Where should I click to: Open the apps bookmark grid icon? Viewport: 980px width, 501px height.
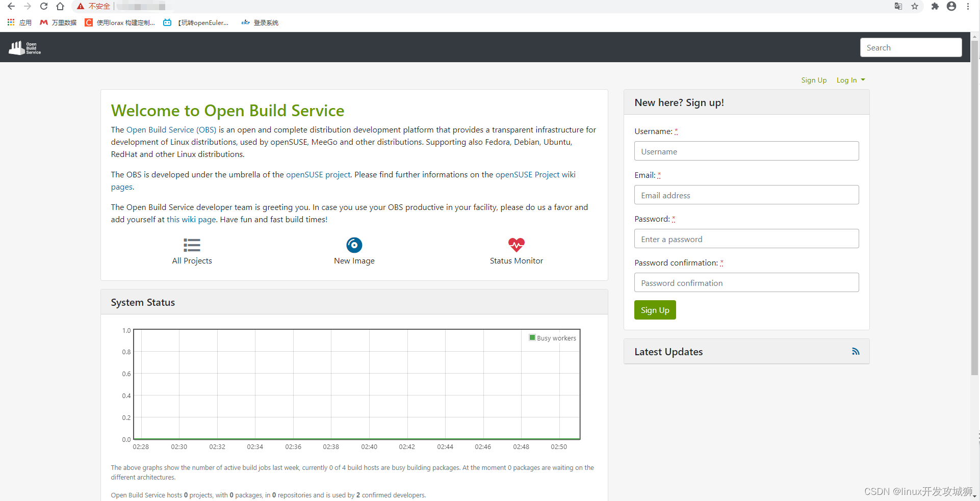pos(11,22)
